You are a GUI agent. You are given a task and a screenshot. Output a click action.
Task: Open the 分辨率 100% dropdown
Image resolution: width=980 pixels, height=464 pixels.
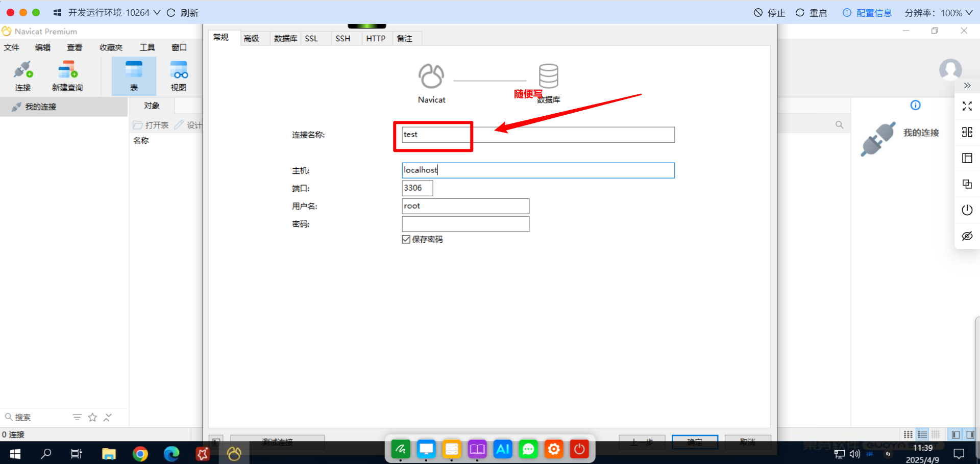pyautogui.click(x=939, y=13)
